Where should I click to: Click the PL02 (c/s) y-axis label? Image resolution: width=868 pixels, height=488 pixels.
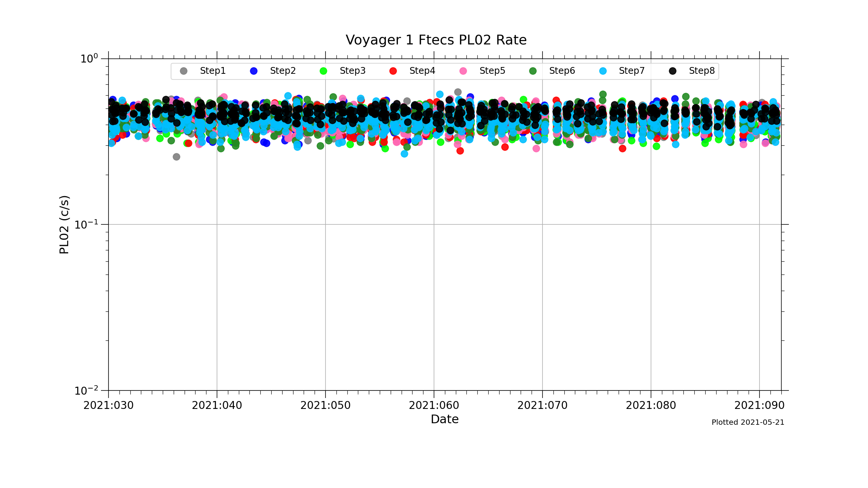click(64, 224)
